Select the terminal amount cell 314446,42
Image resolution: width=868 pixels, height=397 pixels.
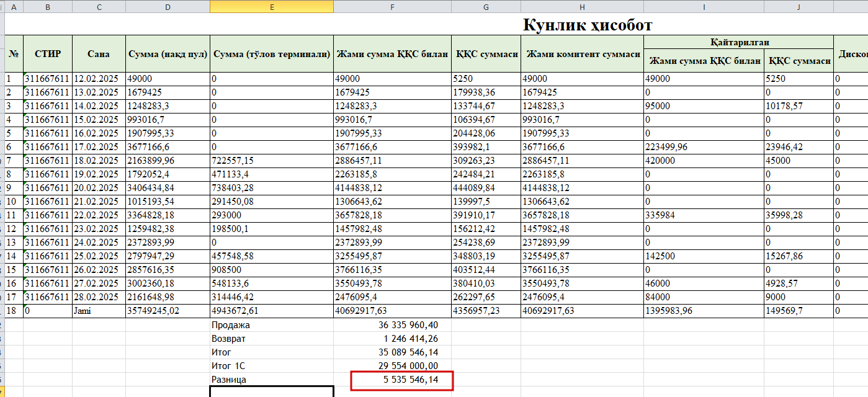coord(272,297)
